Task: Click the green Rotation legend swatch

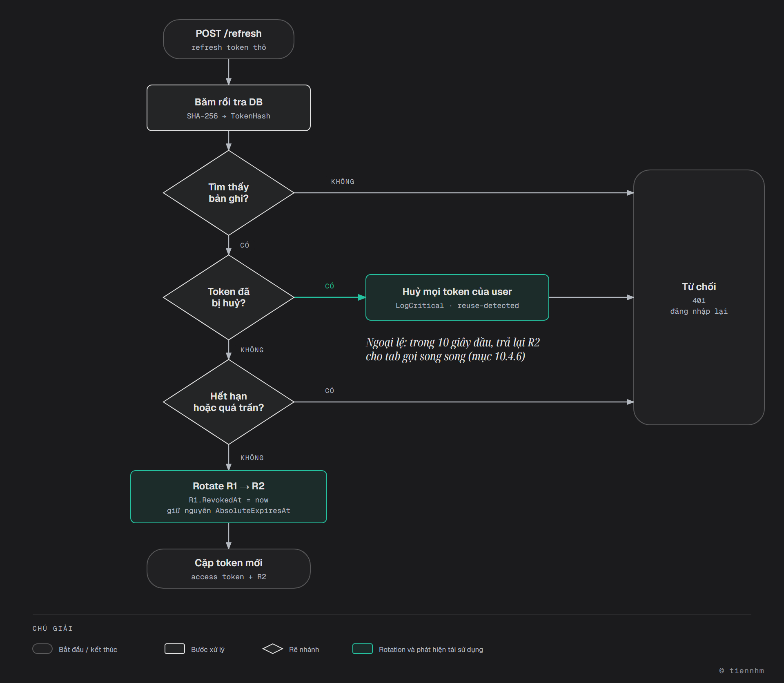Action: [x=363, y=649]
